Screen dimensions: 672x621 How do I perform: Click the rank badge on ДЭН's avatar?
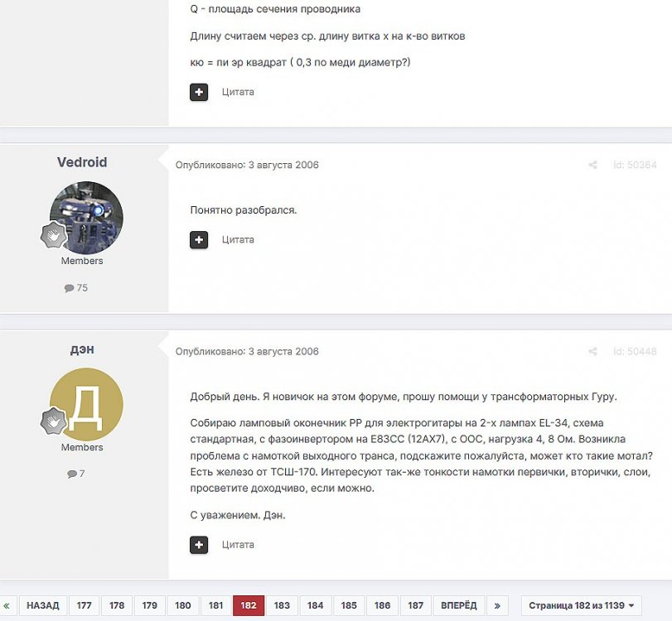coord(55,421)
